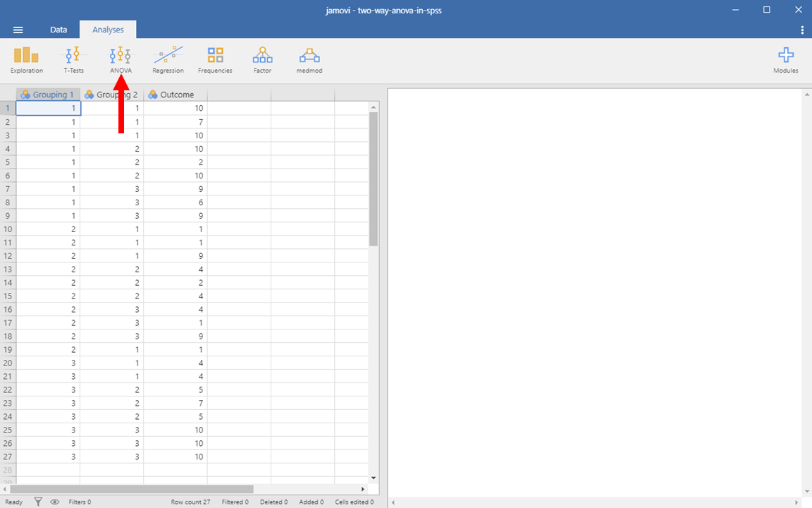Select the Analyses tab
812x508 pixels.
point(108,30)
